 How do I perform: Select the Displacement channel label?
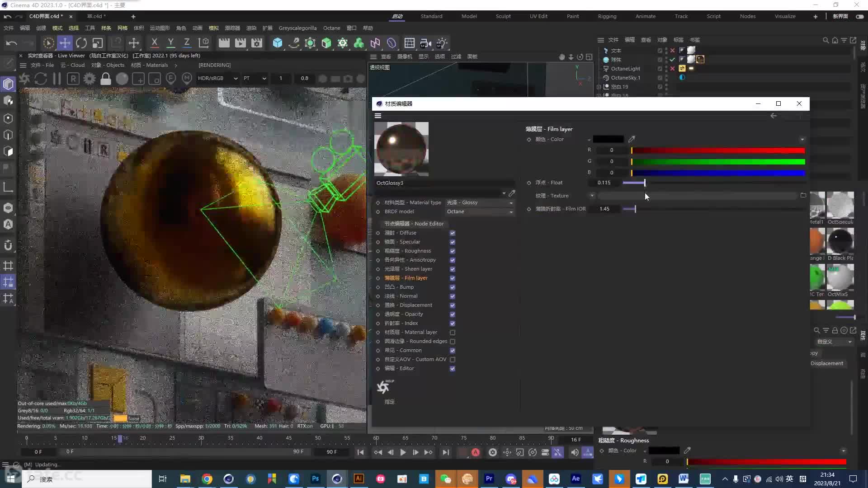tap(408, 305)
